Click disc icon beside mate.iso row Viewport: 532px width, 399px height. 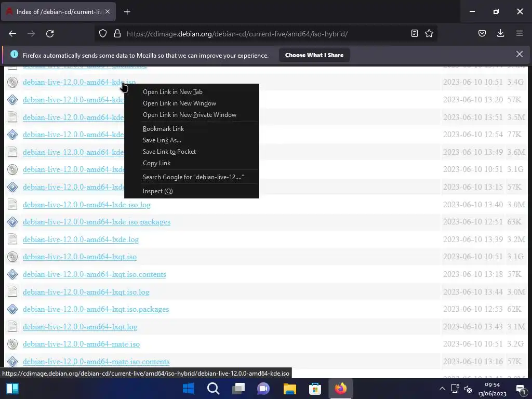pyautogui.click(x=12, y=344)
